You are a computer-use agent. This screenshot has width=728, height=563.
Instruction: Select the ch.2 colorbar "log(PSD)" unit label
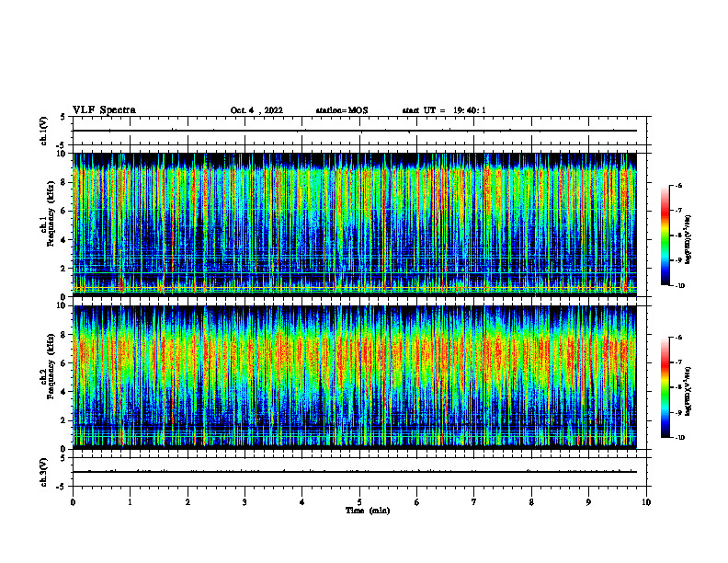688,391
